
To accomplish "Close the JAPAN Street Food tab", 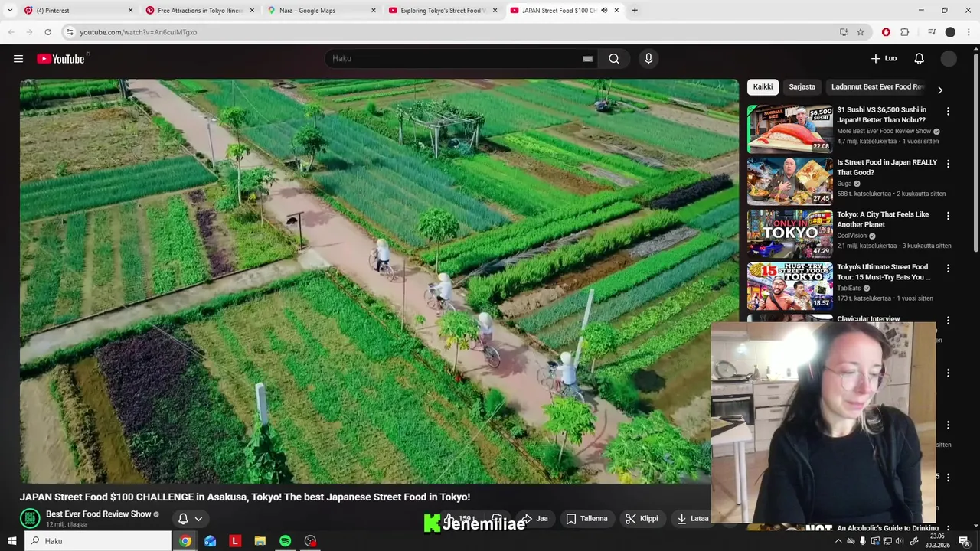I will coord(616,11).
